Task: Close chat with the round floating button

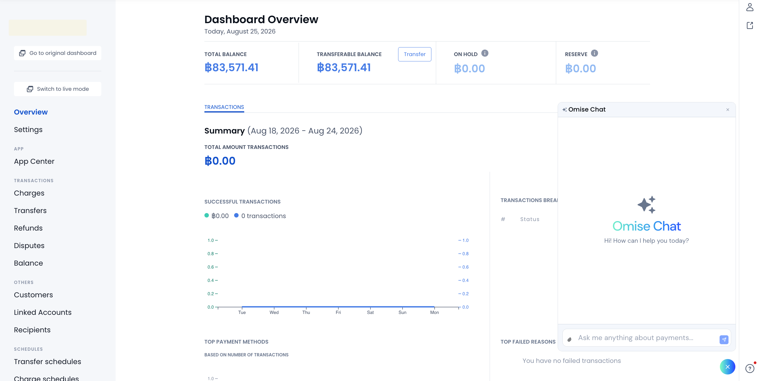Action: [x=727, y=367]
